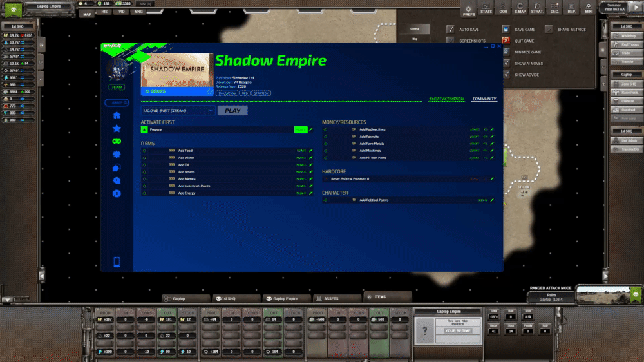Open the MINI minimap icon
644x362 pixels.
(x=589, y=8)
